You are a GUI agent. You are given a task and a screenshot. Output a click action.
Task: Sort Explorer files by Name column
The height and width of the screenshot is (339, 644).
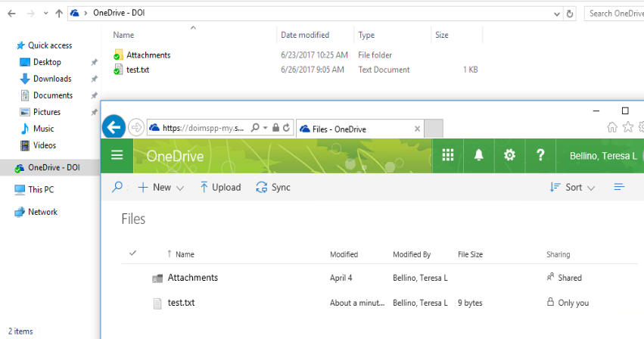point(123,35)
